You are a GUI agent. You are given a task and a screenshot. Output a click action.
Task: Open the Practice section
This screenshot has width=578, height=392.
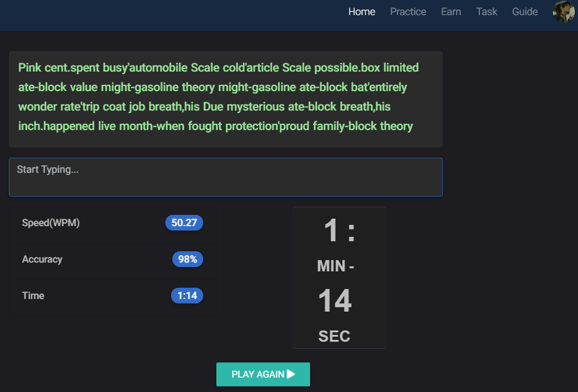pyautogui.click(x=408, y=11)
